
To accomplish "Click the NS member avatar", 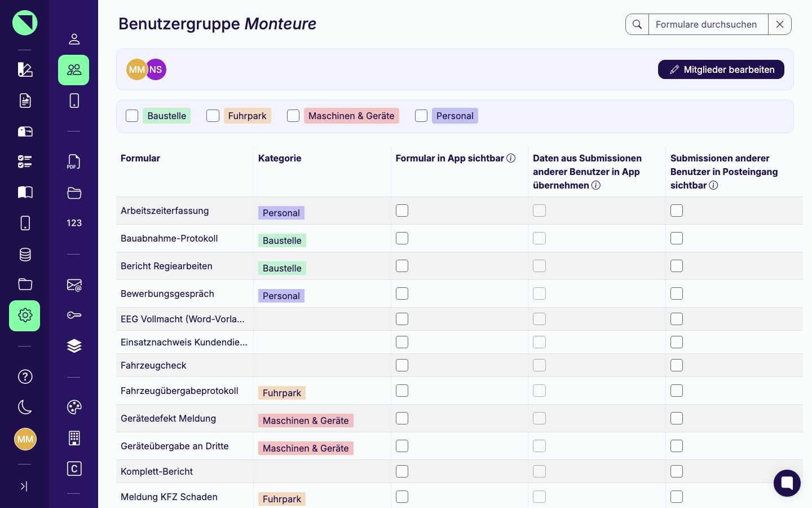I will click(156, 69).
